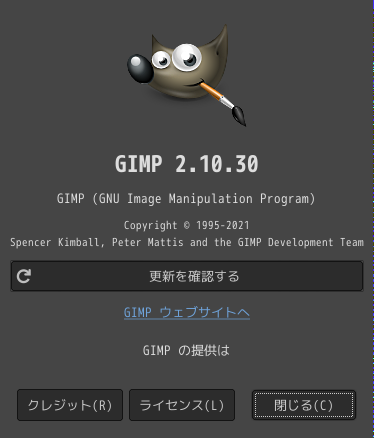Open the GIMP ウェブサイトへ link
The width and height of the screenshot is (374, 438).
click(187, 313)
